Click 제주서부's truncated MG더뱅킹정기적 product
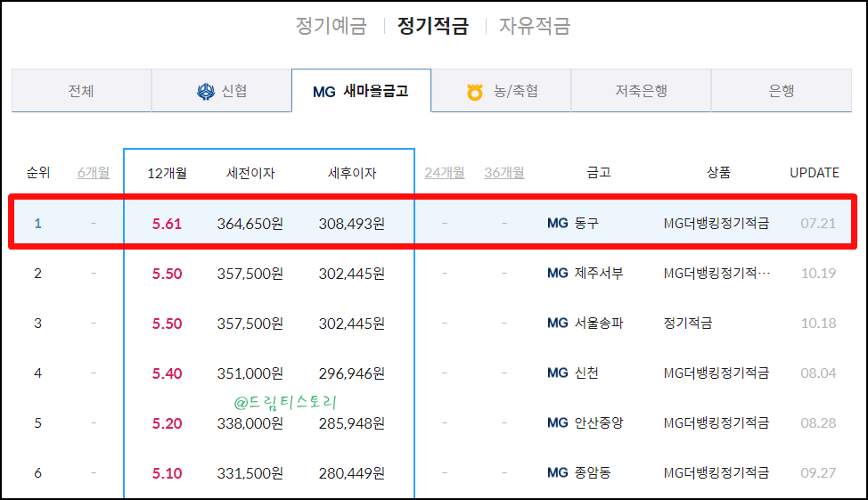This screenshot has height=500, width=868. coord(717,273)
